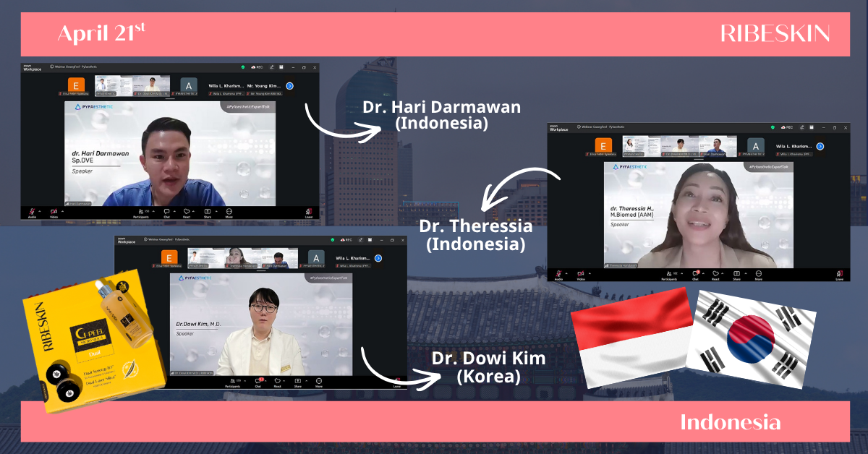Expand Video options caret in Dr. Theressia's window
The width and height of the screenshot is (868, 454).
[589, 273]
